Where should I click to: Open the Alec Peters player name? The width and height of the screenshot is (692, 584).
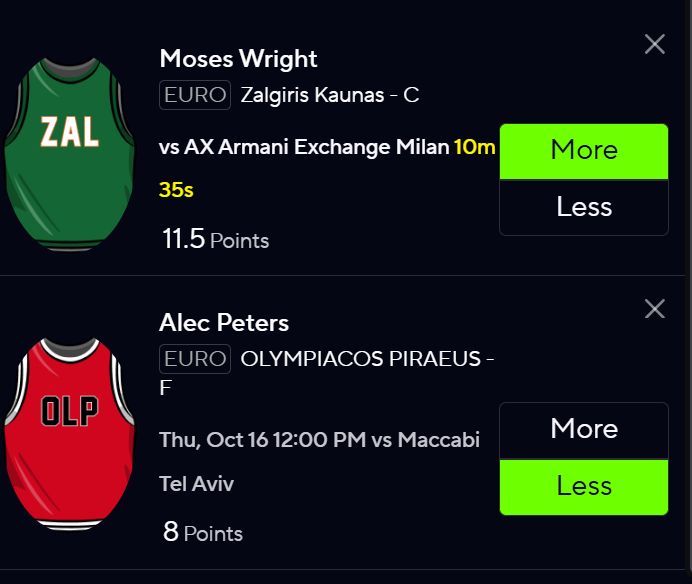(224, 323)
